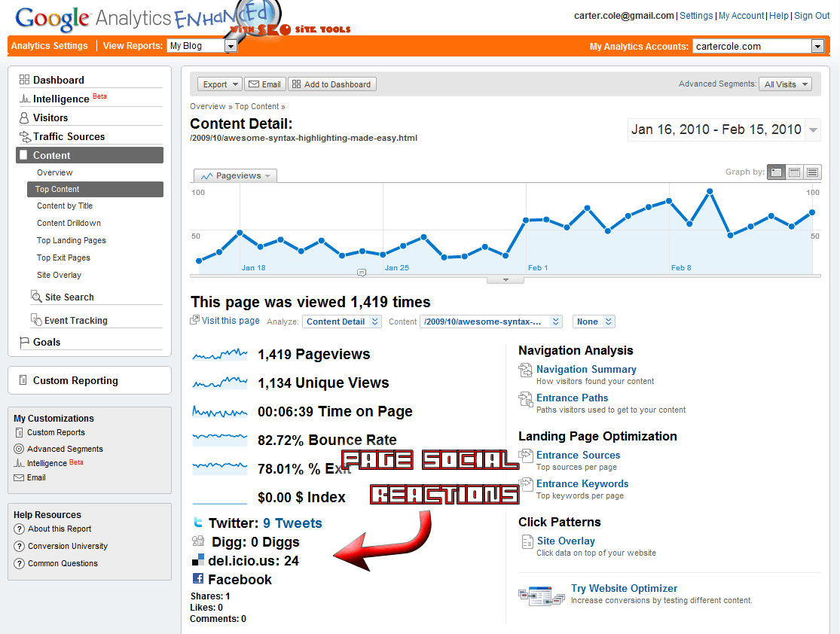Screen dimensions: 840x634
Task: Click the Twitter bird icon
Action: coord(198,523)
